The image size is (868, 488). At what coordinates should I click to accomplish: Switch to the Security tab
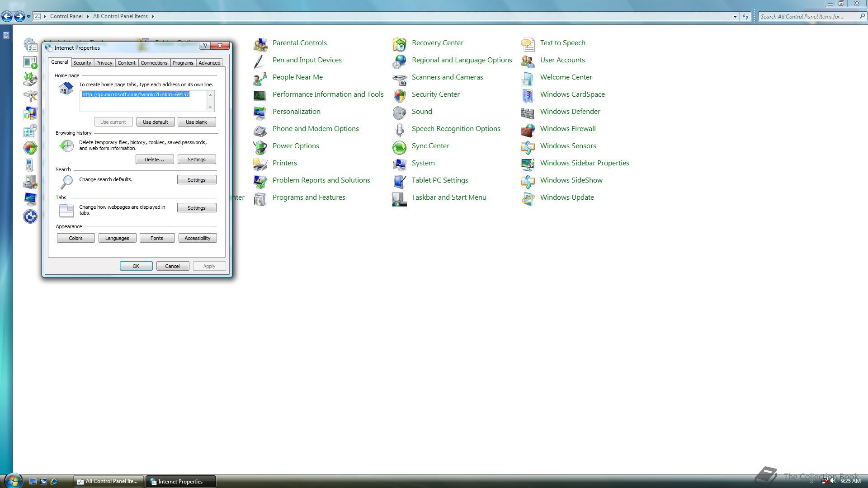click(82, 63)
